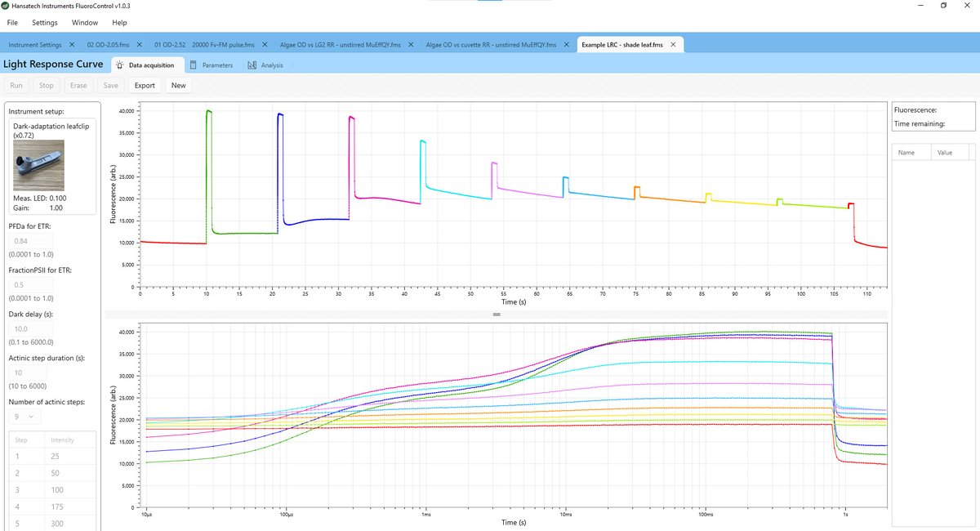980x531 pixels.
Task: Click the leafclip instrument photo
Action: 38,163
